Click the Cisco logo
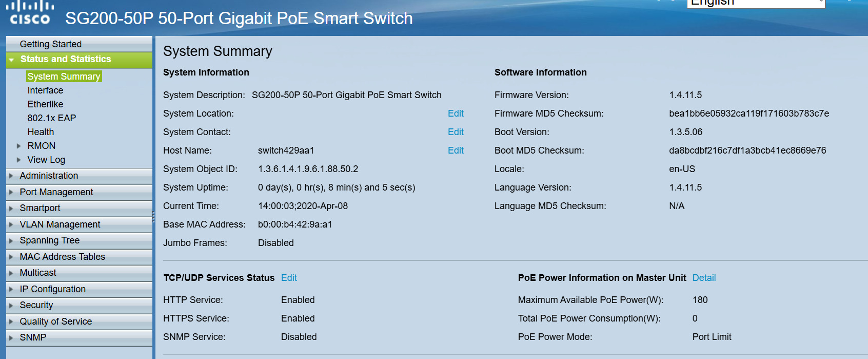 point(30,13)
